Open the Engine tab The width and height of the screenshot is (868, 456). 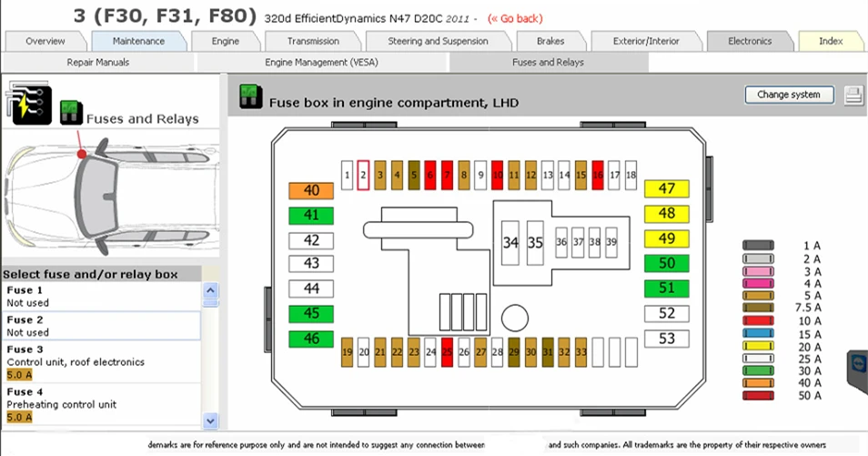pos(226,41)
